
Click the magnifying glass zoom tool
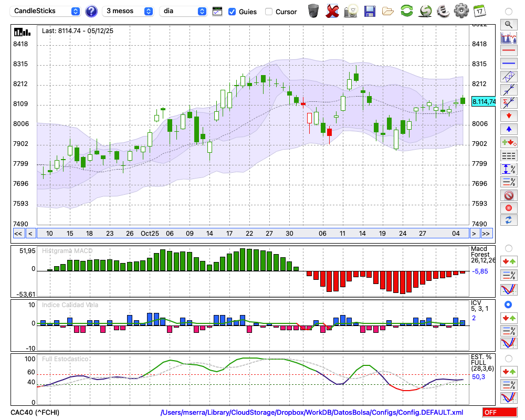[508, 24]
